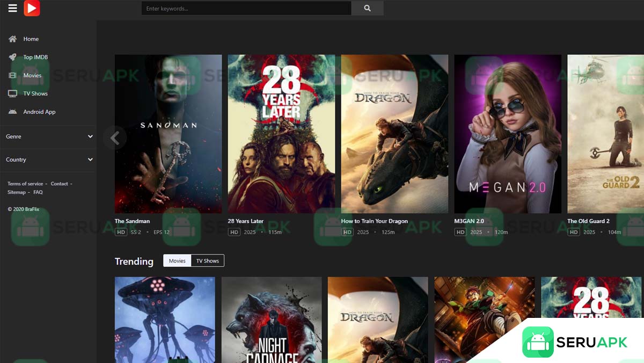Open Terms of service link
Screen dimensions: 644x363
(x=25, y=184)
